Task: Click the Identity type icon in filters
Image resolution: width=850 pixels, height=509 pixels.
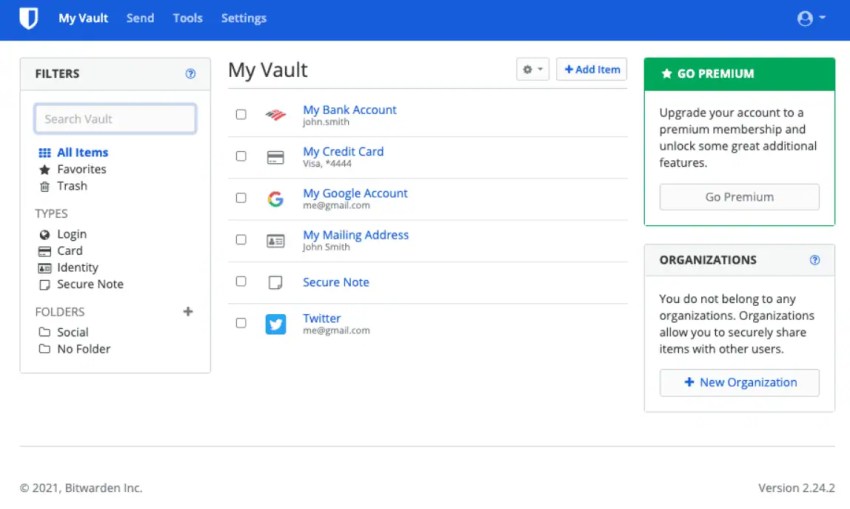Action: (x=44, y=268)
